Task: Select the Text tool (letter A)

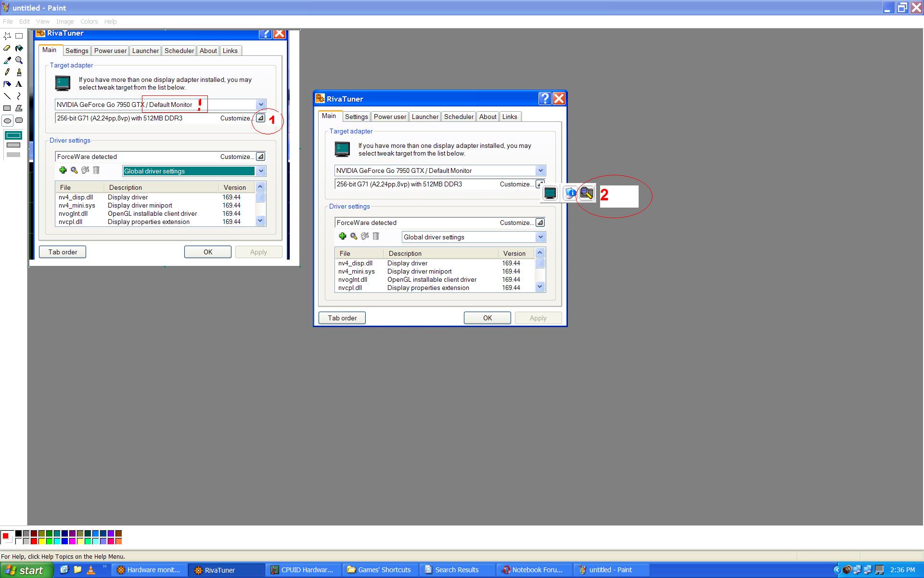Action: click(x=19, y=84)
